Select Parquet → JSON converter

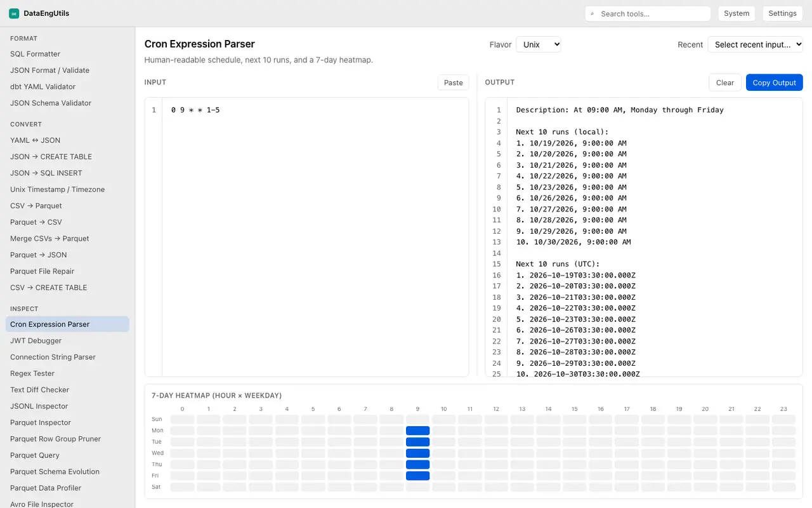pyautogui.click(x=67, y=255)
